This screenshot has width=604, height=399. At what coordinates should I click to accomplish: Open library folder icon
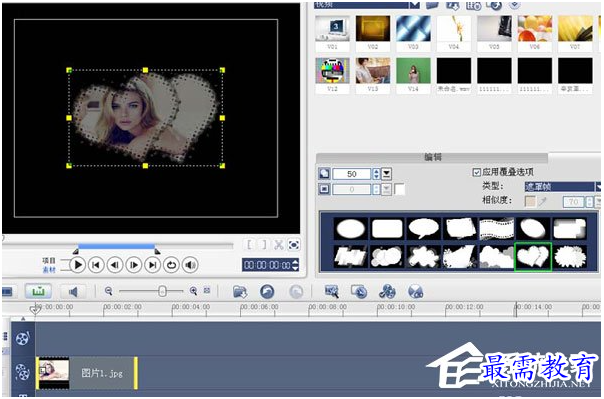click(433, 5)
